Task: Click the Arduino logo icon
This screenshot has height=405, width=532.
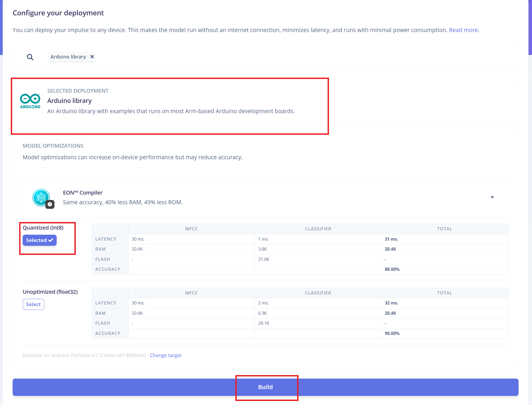Action: click(30, 101)
